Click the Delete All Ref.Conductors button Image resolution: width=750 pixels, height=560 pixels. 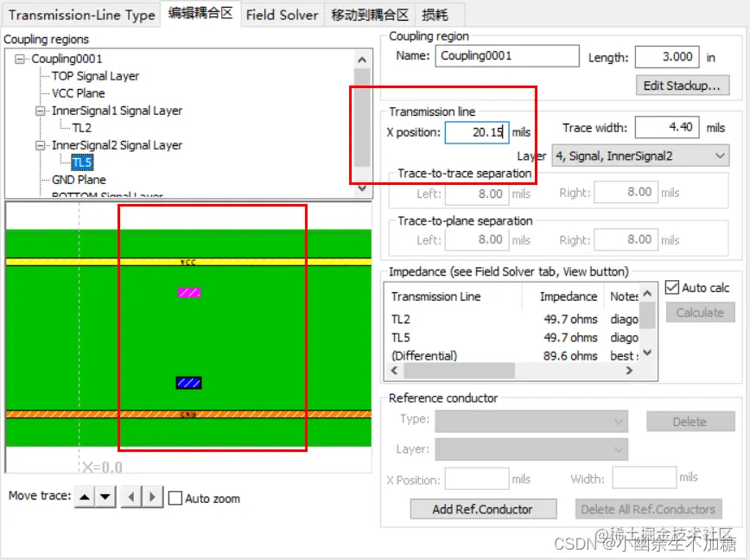[x=648, y=509]
